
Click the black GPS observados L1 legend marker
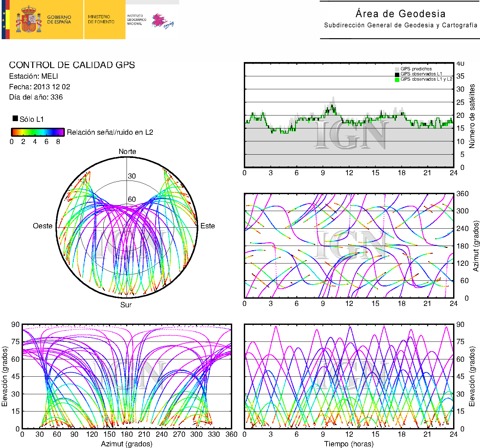tap(397, 74)
